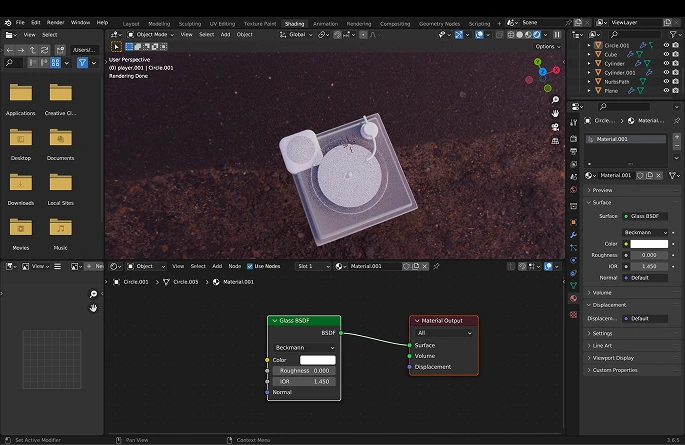This screenshot has height=445, width=685.
Task: Unlink Material.001 with X in properties panel
Action: tap(659, 175)
